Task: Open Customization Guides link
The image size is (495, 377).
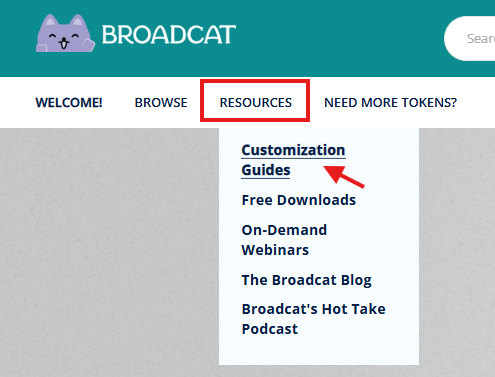Action: [x=293, y=160]
